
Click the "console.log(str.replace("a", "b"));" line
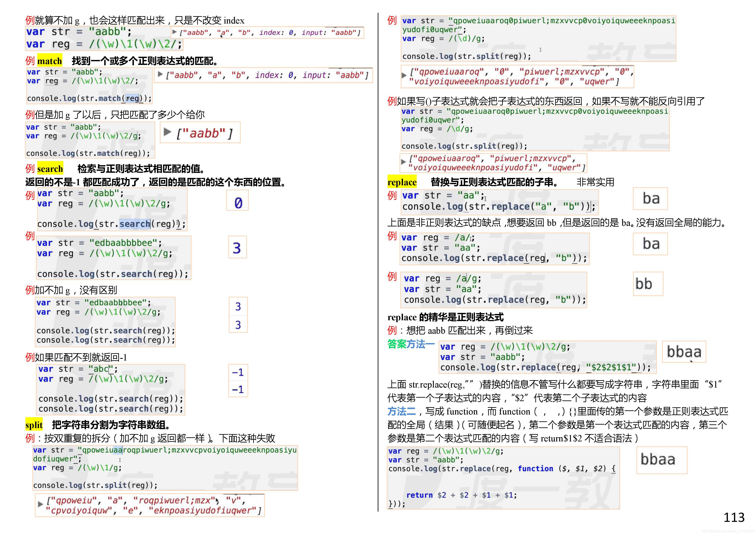(x=499, y=207)
